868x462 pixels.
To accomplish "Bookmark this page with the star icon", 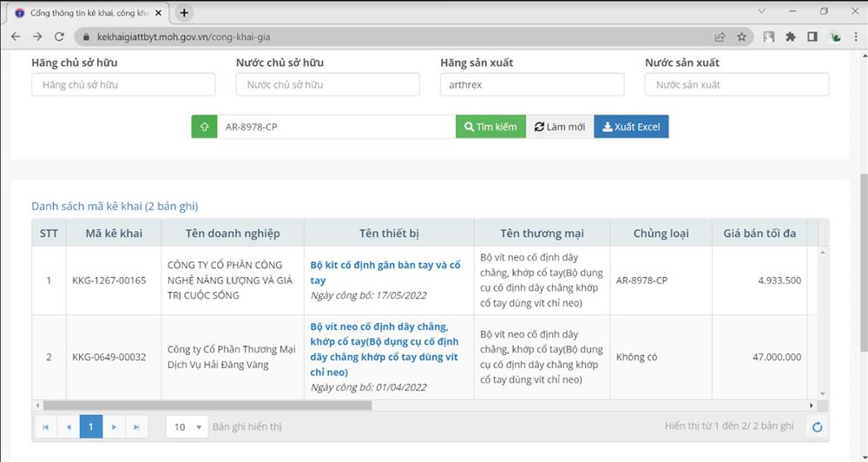I will pyautogui.click(x=742, y=37).
